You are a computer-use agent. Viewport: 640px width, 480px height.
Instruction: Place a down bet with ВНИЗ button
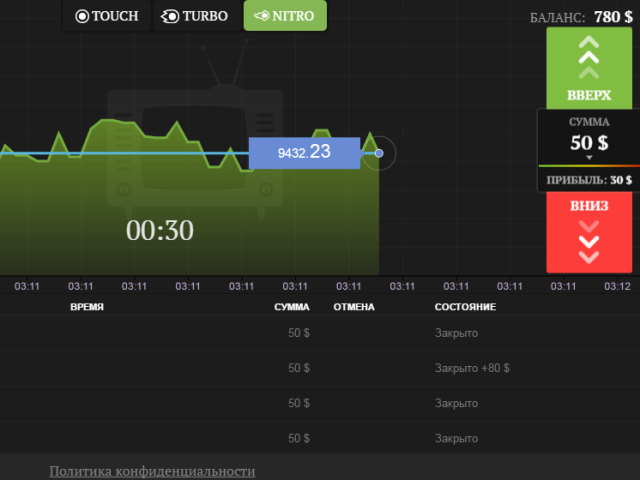(x=589, y=232)
